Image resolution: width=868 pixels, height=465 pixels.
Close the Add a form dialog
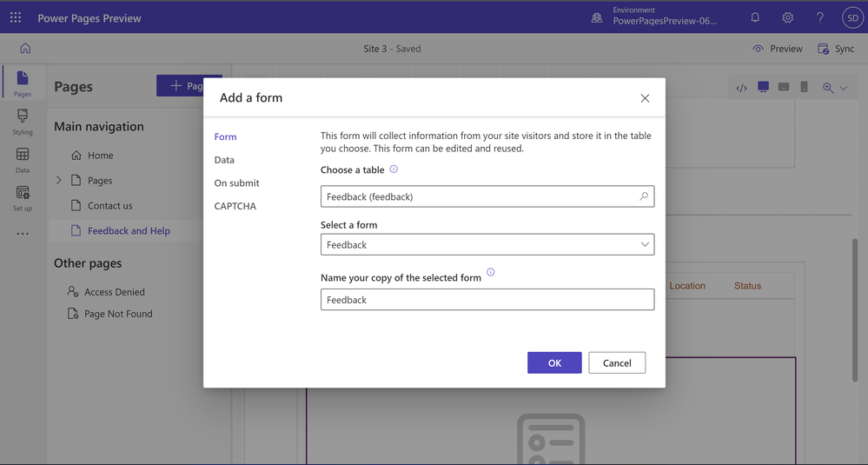click(645, 98)
